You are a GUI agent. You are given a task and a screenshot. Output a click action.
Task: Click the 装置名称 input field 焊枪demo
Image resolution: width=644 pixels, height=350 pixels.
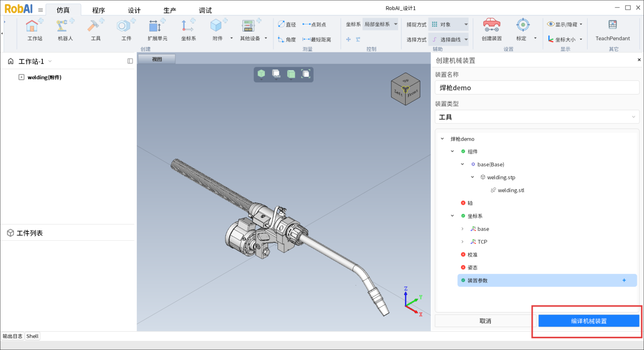[x=537, y=87]
